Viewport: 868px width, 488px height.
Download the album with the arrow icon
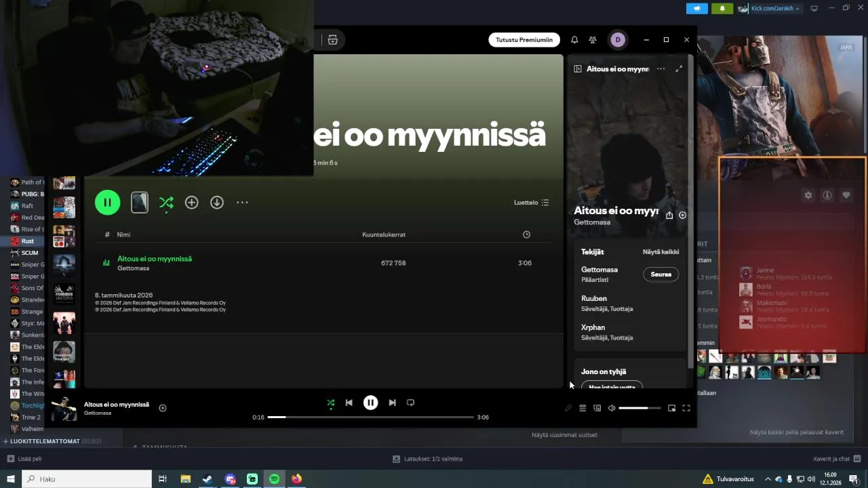217,202
